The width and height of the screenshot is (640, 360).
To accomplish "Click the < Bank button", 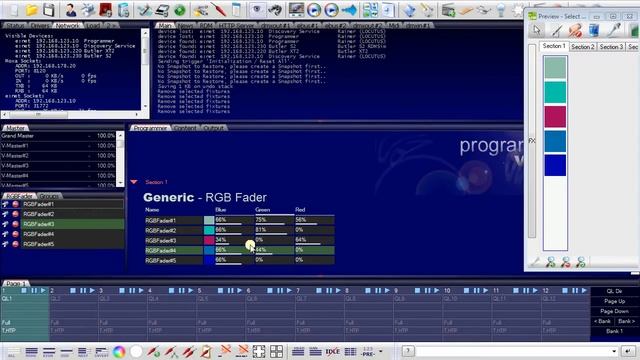I will coord(603,321).
